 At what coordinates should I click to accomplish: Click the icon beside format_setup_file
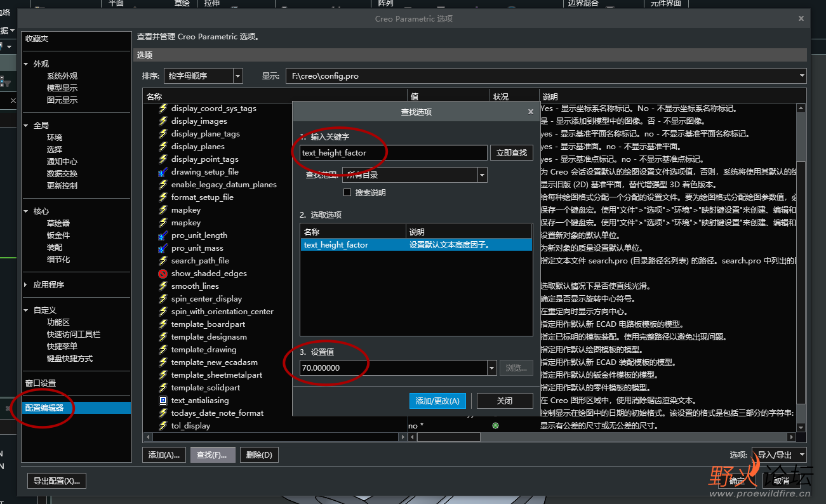click(163, 197)
